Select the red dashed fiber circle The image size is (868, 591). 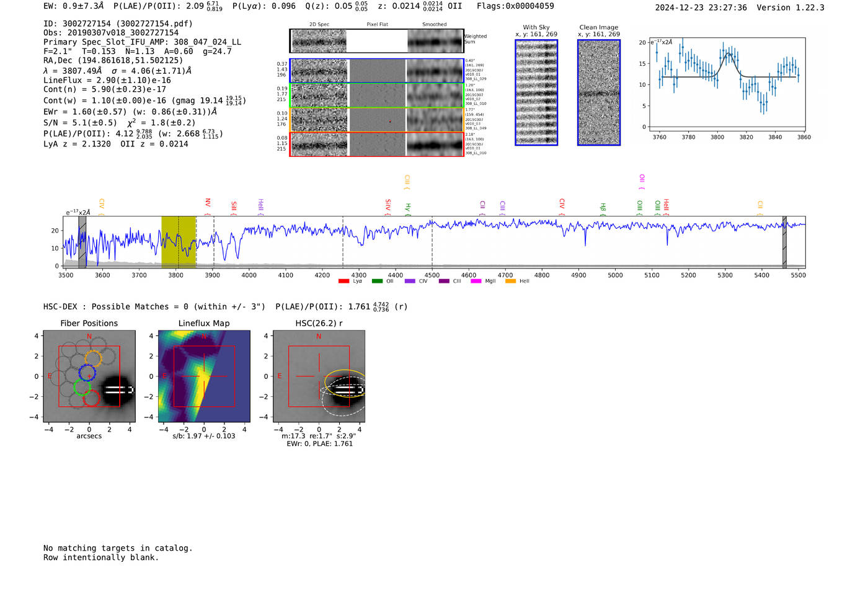click(x=91, y=399)
